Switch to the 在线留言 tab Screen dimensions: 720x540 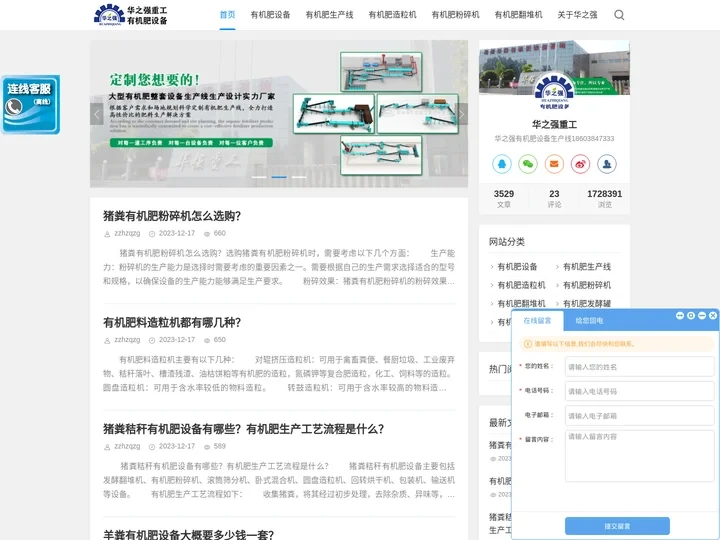click(x=537, y=321)
